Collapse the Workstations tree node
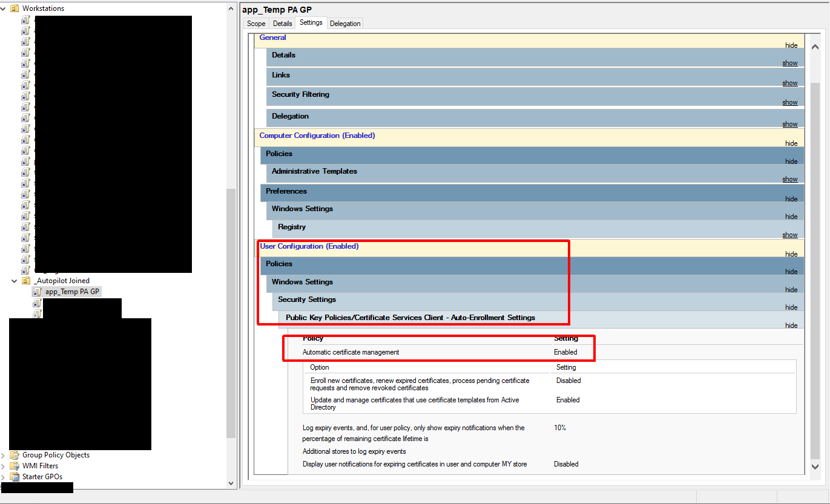 click(x=3, y=8)
